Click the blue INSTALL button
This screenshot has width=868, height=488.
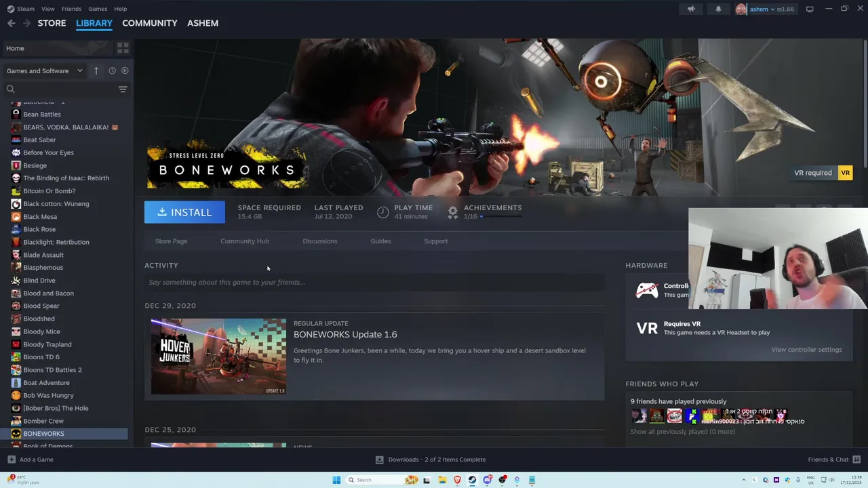(x=184, y=212)
